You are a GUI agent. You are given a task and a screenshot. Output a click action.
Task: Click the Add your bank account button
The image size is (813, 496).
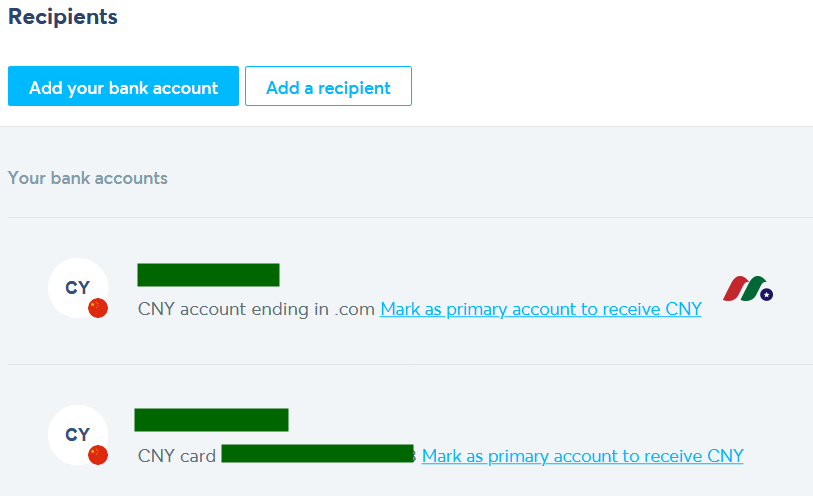pyautogui.click(x=123, y=86)
